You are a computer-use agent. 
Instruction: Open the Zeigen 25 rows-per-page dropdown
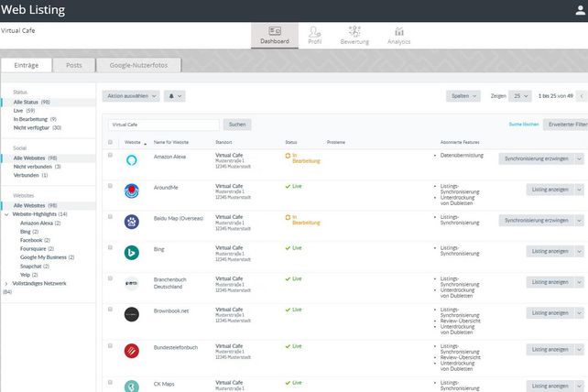click(x=520, y=95)
